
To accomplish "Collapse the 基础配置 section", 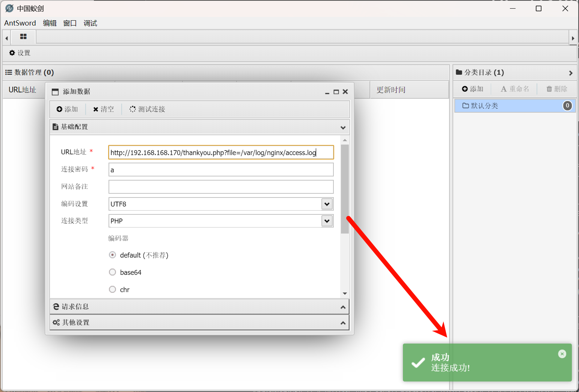I will [x=343, y=127].
